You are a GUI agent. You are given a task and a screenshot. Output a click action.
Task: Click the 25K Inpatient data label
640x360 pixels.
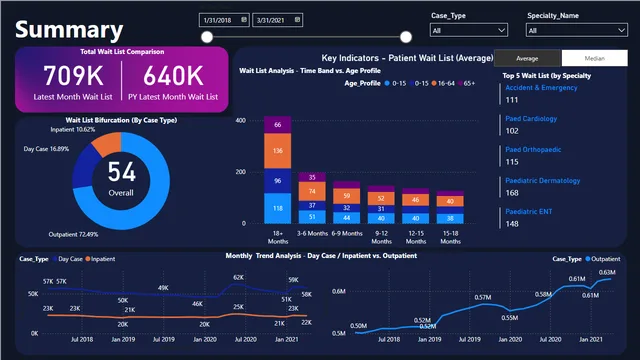point(238,307)
